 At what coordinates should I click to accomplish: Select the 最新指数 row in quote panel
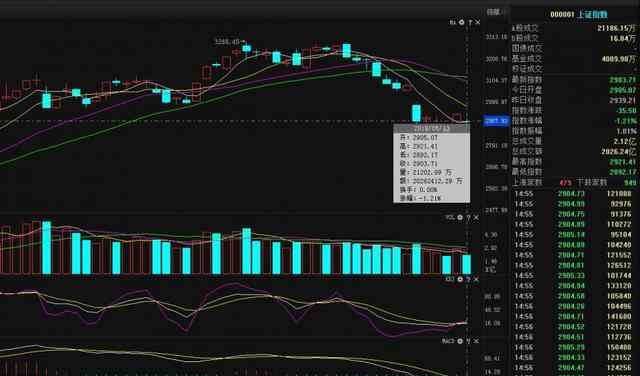[x=574, y=80]
